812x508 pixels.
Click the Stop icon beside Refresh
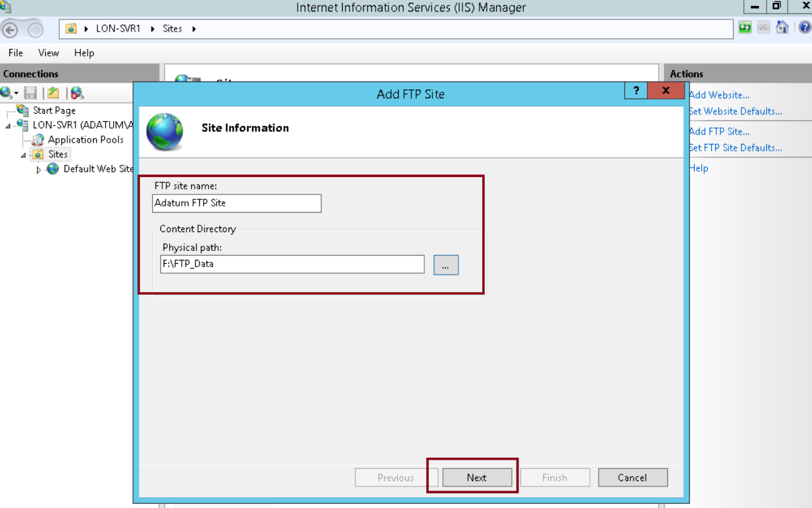[x=764, y=28]
